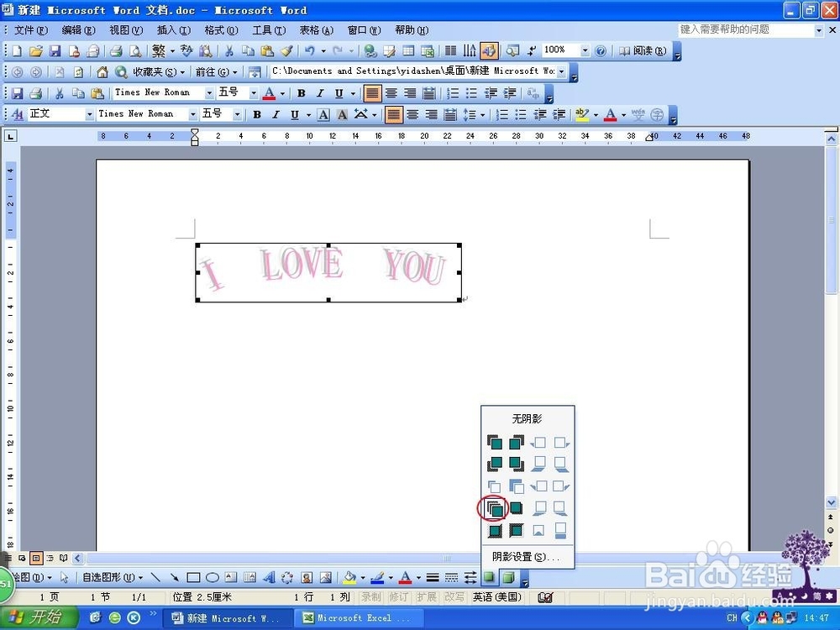Image resolution: width=840 pixels, height=630 pixels.
Task: Open the 正文 style dropdown
Action: tap(90, 114)
